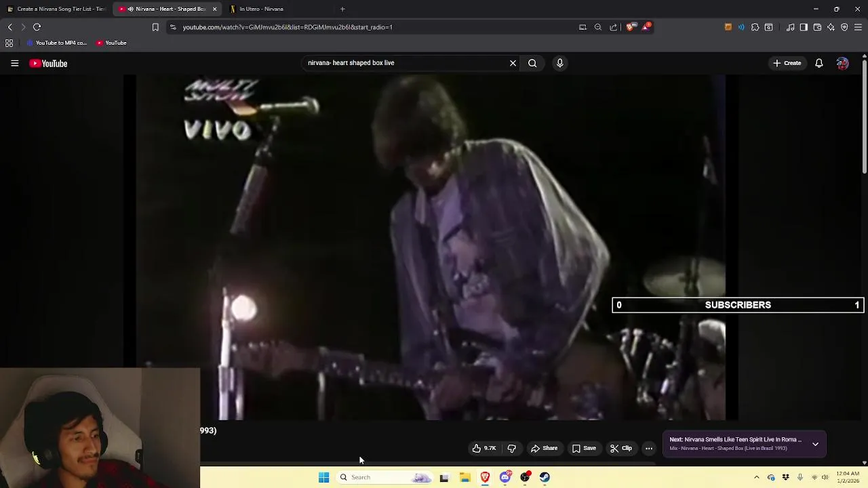Click the SUBSCRIBERS counter bar overlay

point(738,305)
